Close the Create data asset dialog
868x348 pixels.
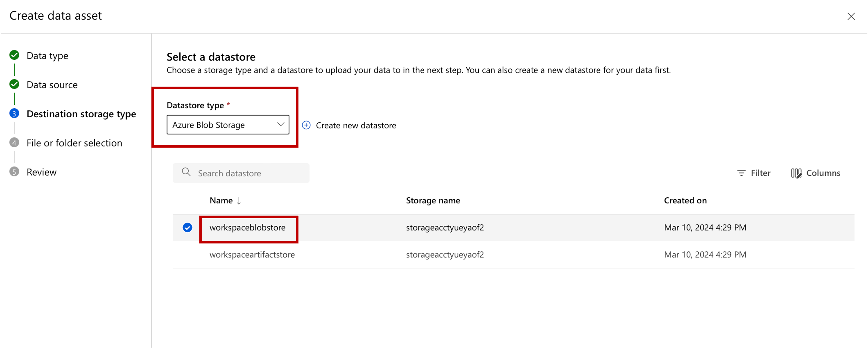(851, 16)
